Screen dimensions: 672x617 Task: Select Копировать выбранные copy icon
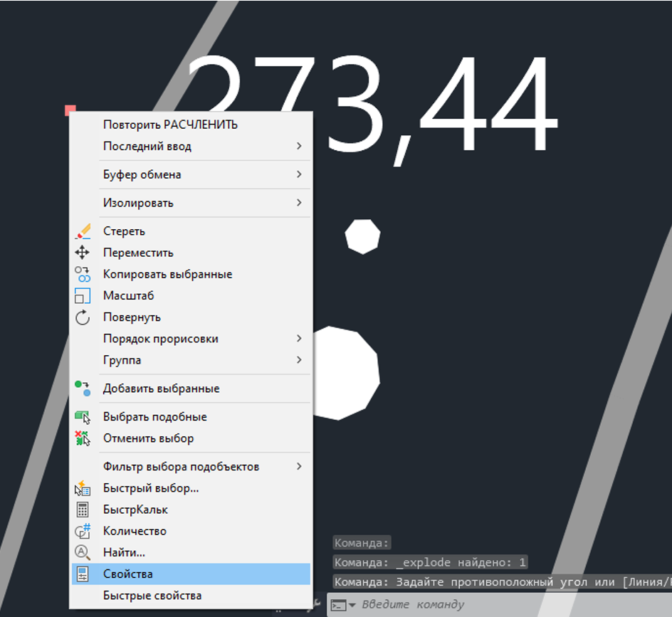83,274
